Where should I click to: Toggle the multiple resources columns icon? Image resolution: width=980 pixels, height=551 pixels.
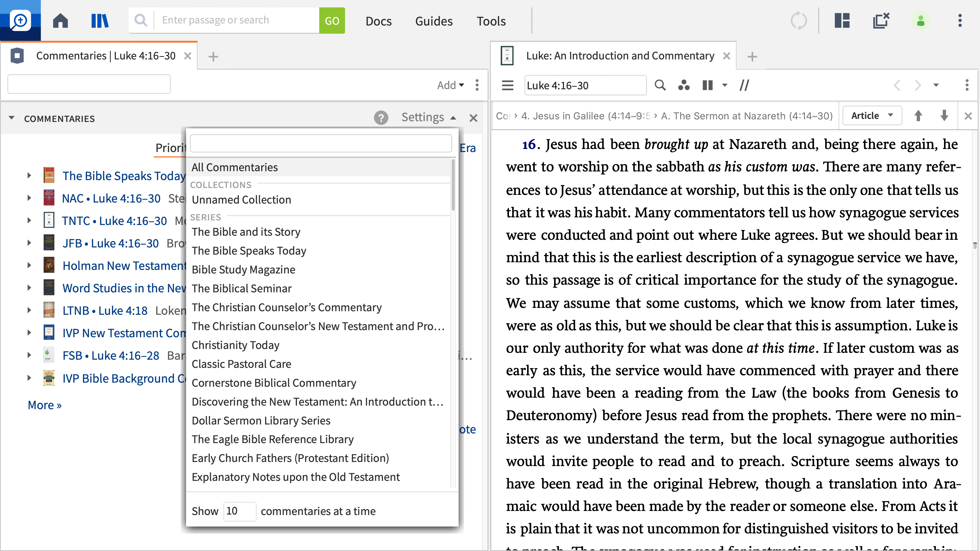(x=707, y=85)
